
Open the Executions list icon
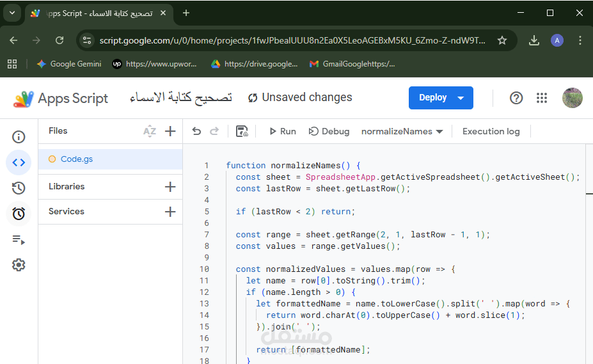19,239
